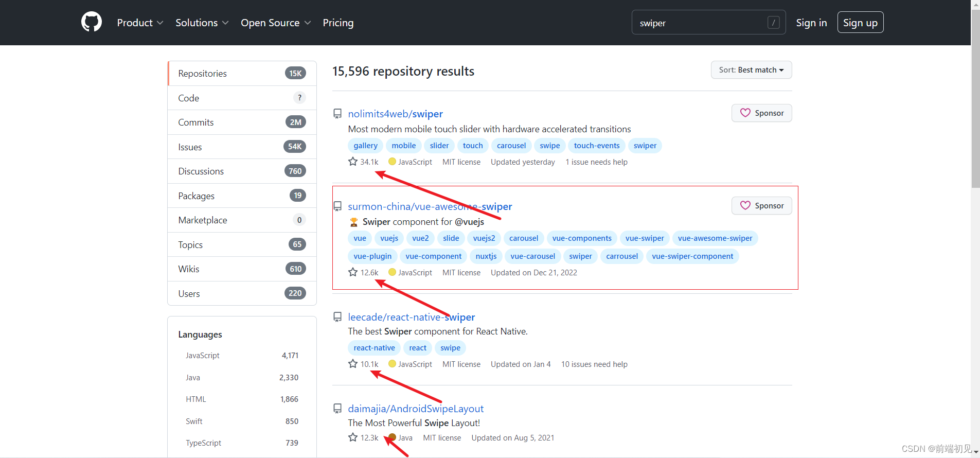Screen dimensions: 980x458
Task: Click the touch-events topic tag
Action: 597,146
